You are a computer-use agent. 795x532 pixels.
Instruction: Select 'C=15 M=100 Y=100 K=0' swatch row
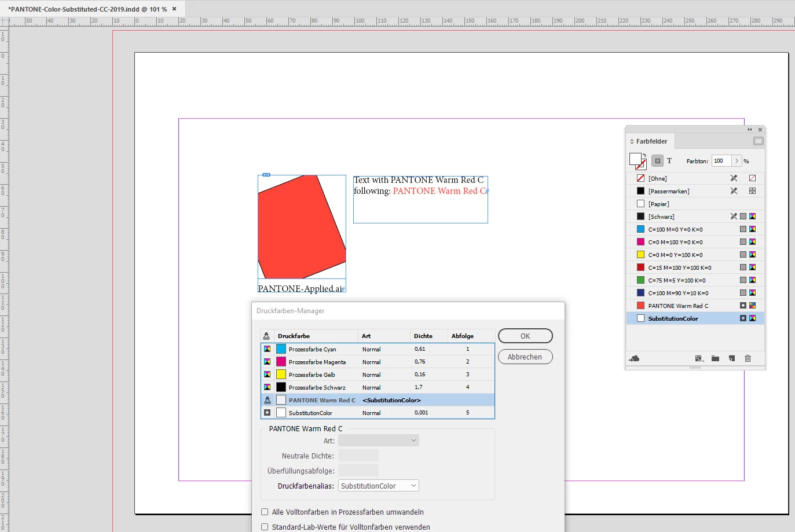695,267
